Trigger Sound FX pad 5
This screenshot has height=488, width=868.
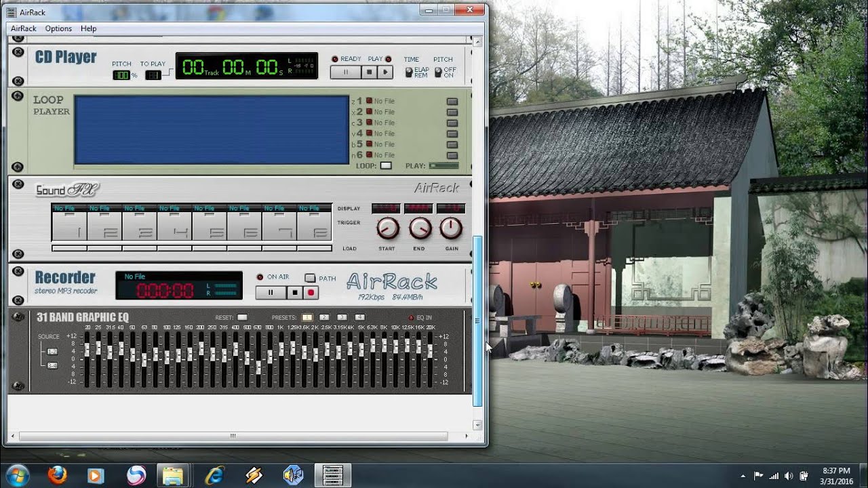(210, 226)
